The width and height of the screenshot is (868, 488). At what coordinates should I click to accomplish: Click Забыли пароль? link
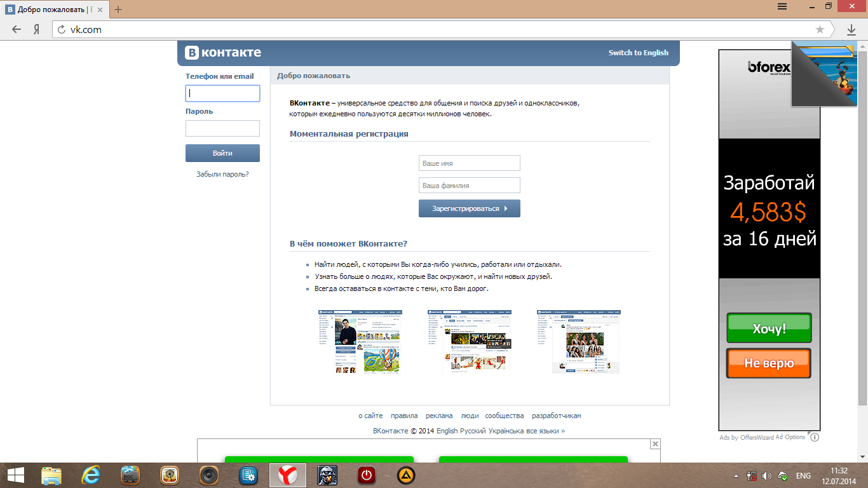(222, 174)
